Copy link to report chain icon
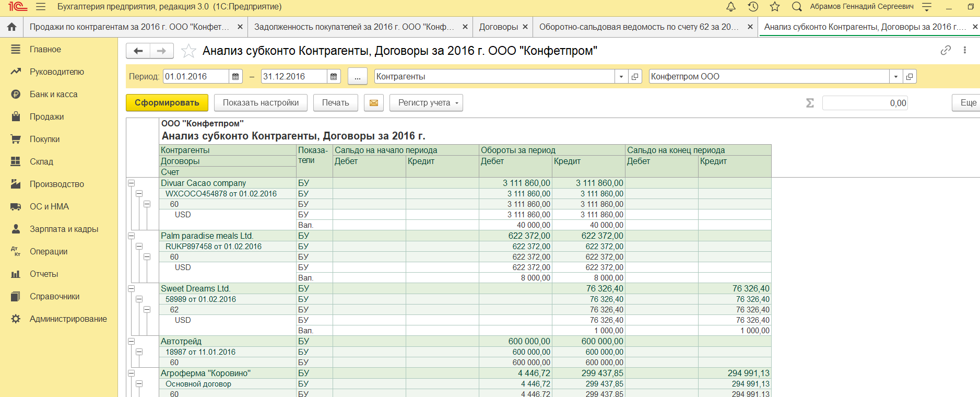Viewport: 980px width, 397px height. point(946,50)
